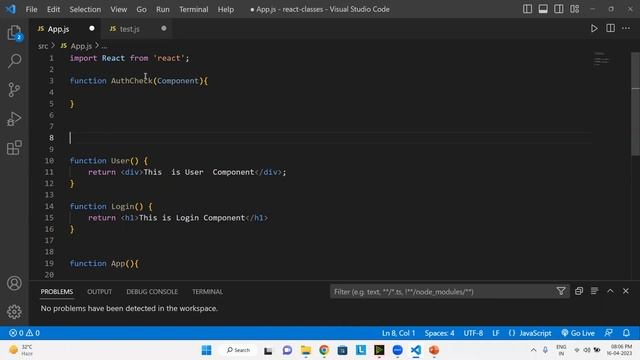
Task: Open the View menu
Action: pyautogui.click(x=118, y=9)
